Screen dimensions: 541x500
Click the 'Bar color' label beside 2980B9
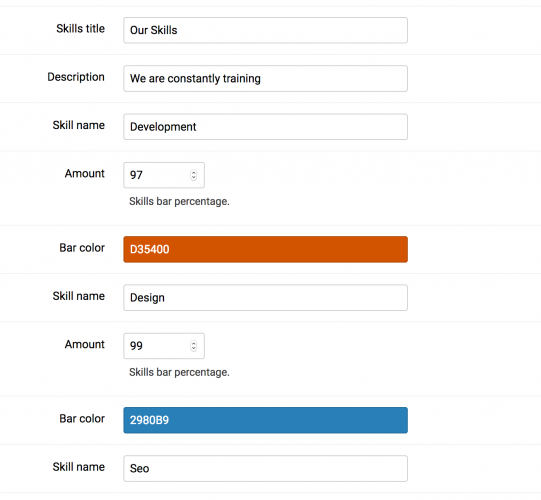tap(82, 419)
